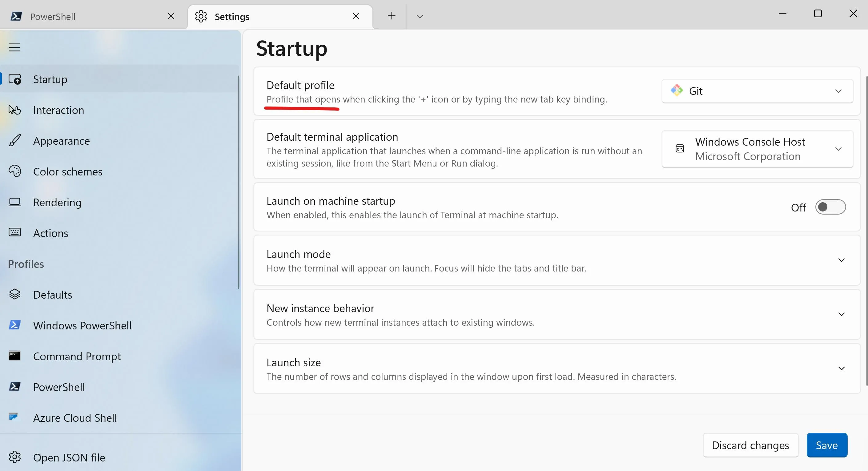
Task: Select the Command Prompt profile
Action: pos(77,356)
